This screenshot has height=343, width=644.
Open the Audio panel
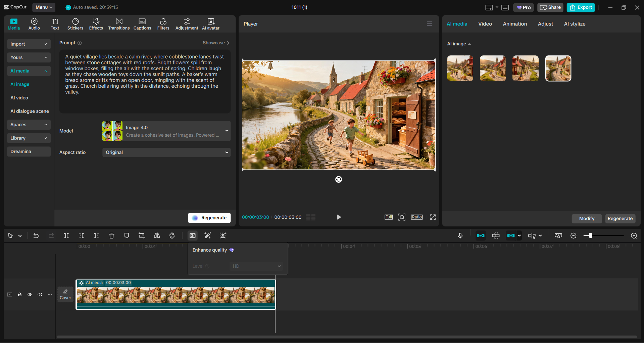tap(34, 24)
